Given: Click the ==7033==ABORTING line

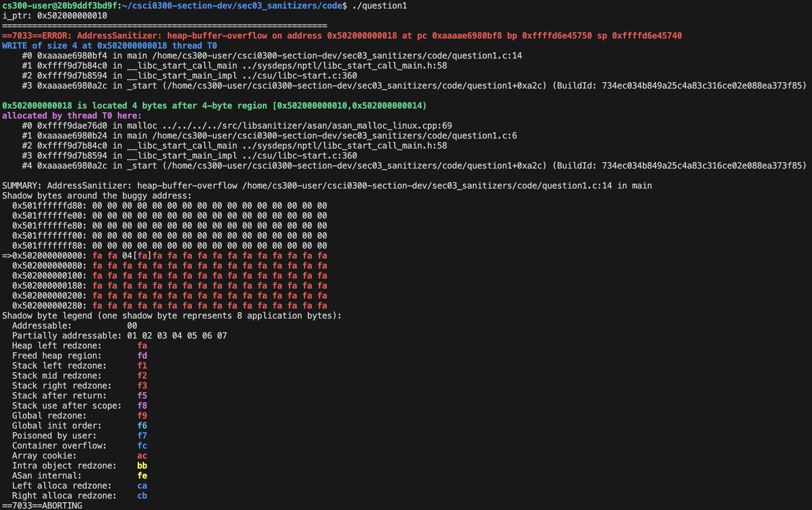Looking at the screenshot, I should click(42, 505).
